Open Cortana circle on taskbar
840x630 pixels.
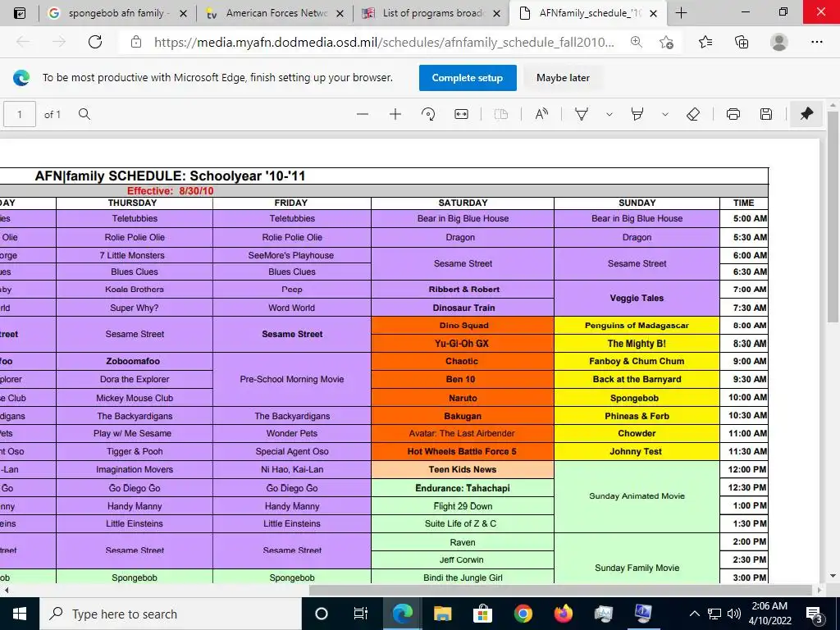(322, 614)
